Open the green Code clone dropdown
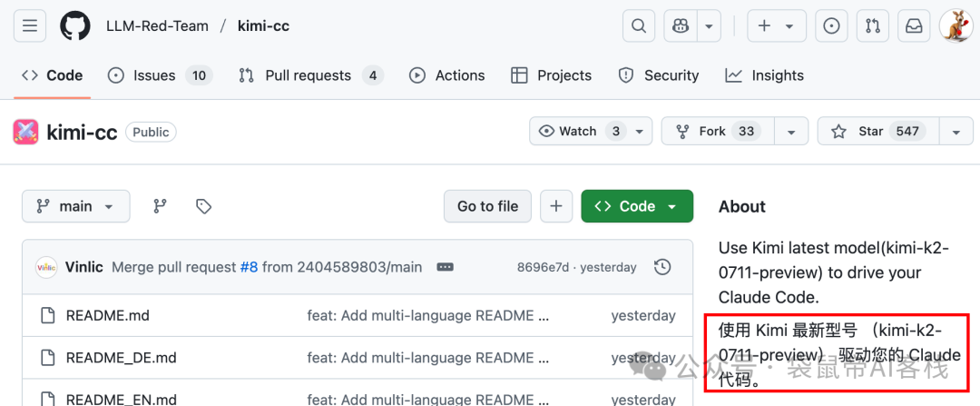This screenshot has height=406, width=980. 637,206
